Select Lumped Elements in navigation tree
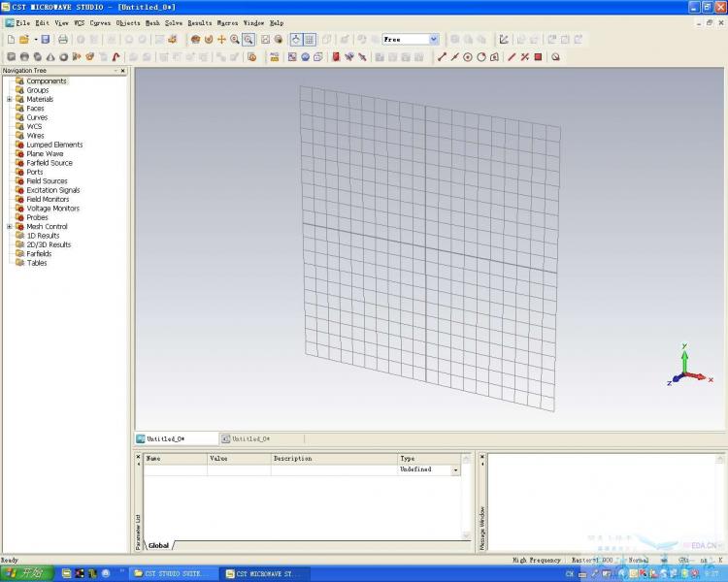 (x=54, y=145)
